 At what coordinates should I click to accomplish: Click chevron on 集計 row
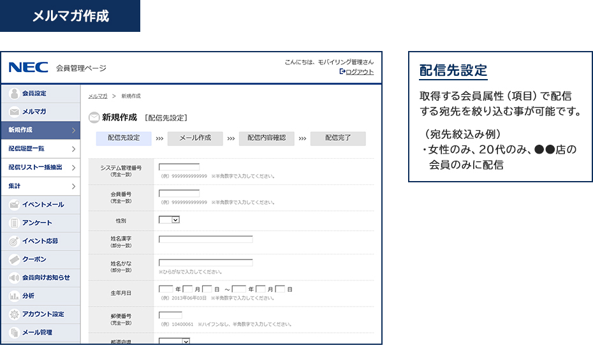tap(73, 186)
